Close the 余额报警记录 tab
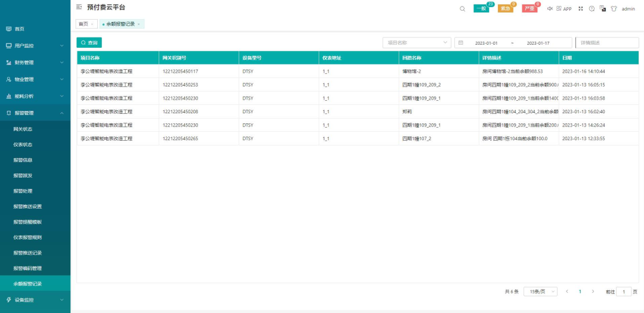 (139, 24)
